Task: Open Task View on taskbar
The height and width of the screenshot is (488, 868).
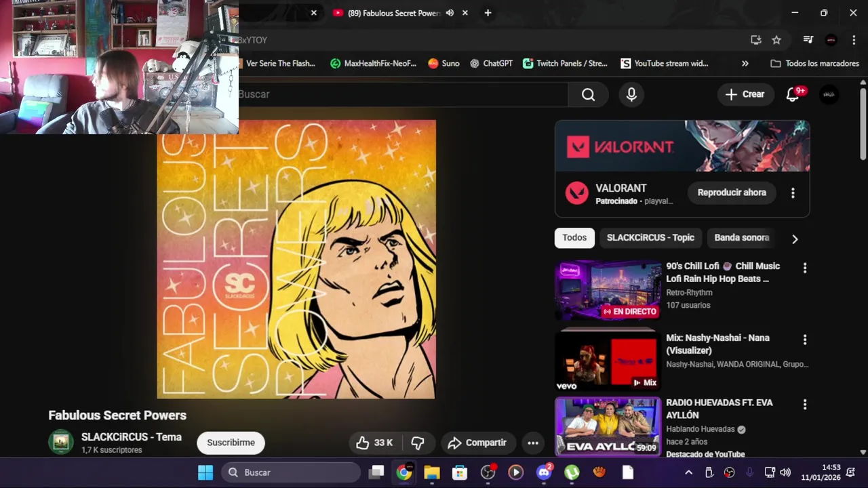Action: click(376, 472)
